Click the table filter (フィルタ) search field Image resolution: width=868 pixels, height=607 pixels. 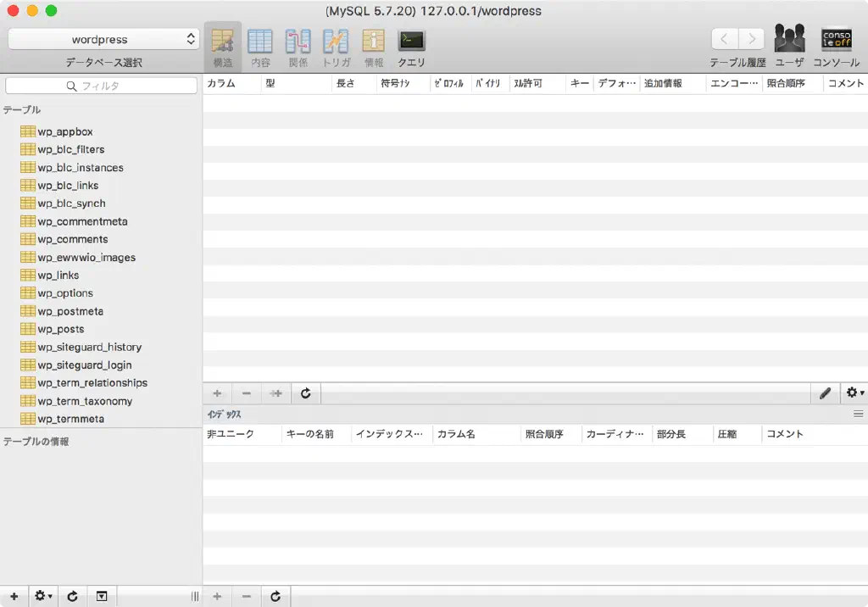tap(102, 86)
